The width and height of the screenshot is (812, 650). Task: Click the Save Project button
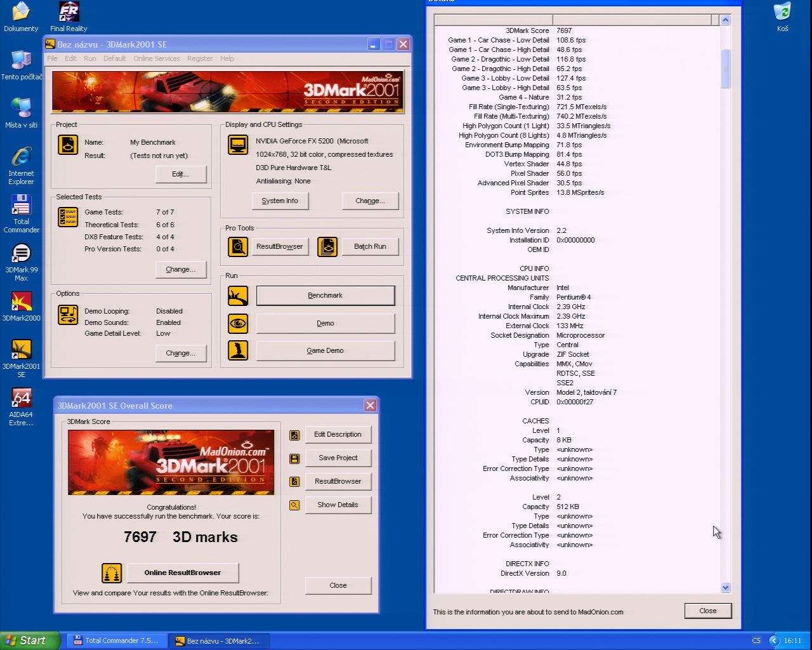pos(338,458)
